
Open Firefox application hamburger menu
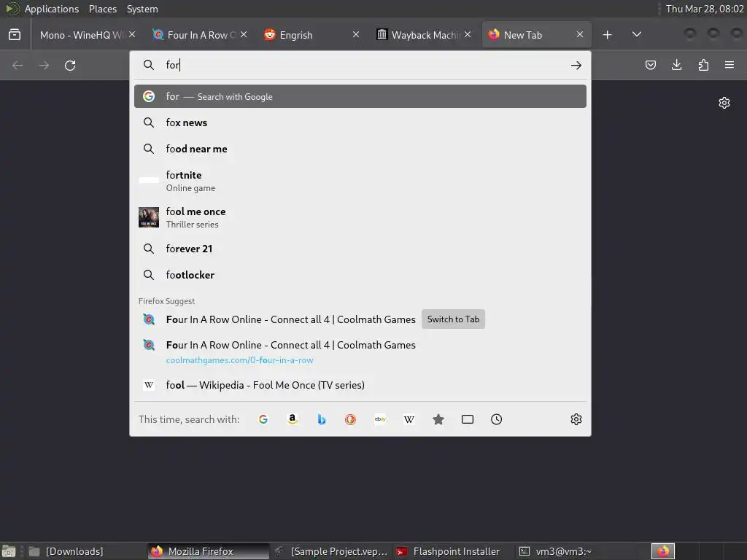pos(729,65)
